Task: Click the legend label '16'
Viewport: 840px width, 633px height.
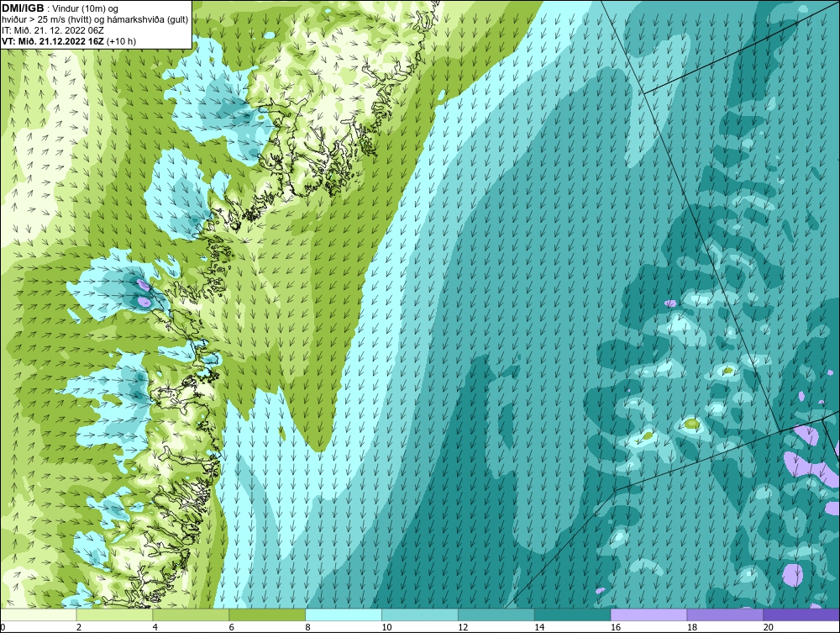Action: (616, 627)
